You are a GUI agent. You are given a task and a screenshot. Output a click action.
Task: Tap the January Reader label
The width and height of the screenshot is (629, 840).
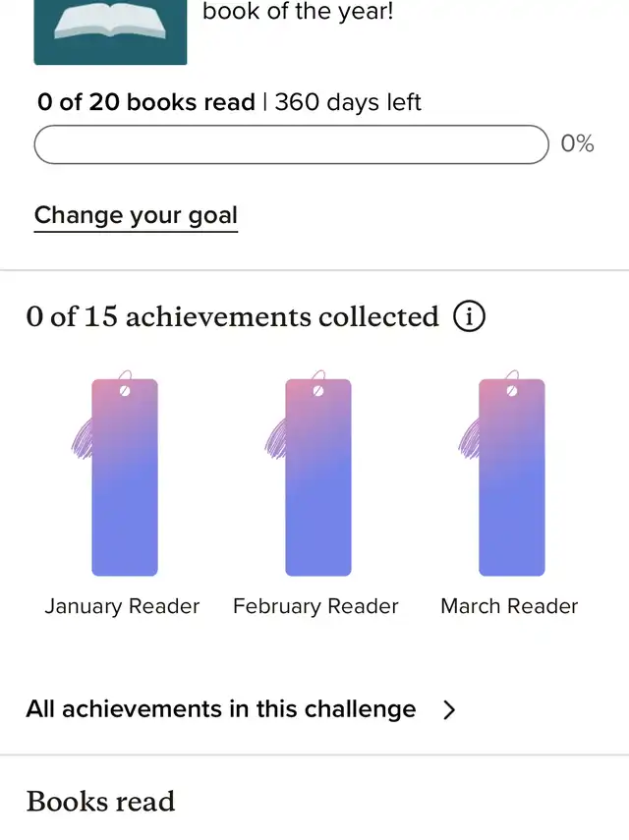[x=122, y=606]
